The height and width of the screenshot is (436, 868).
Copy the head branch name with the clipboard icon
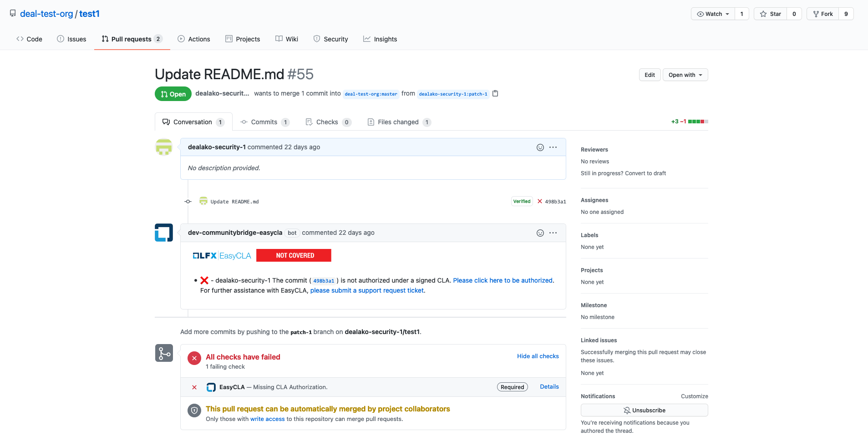click(x=495, y=93)
